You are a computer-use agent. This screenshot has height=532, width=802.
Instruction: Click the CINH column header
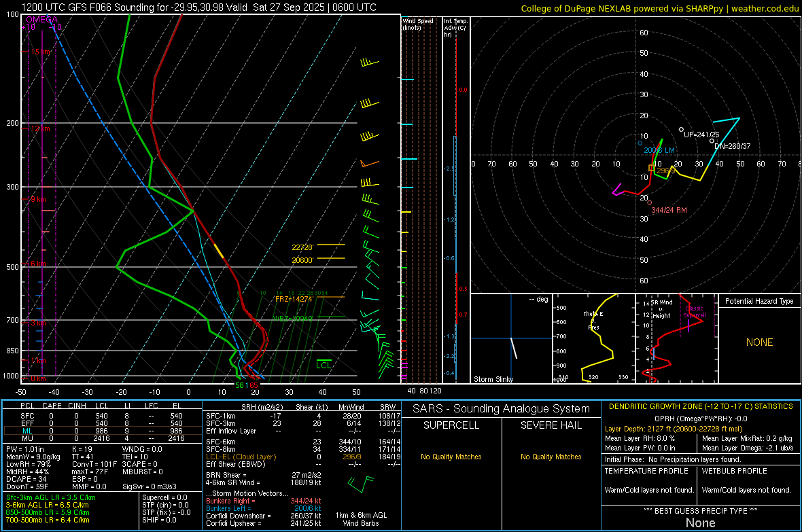click(x=77, y=406)
